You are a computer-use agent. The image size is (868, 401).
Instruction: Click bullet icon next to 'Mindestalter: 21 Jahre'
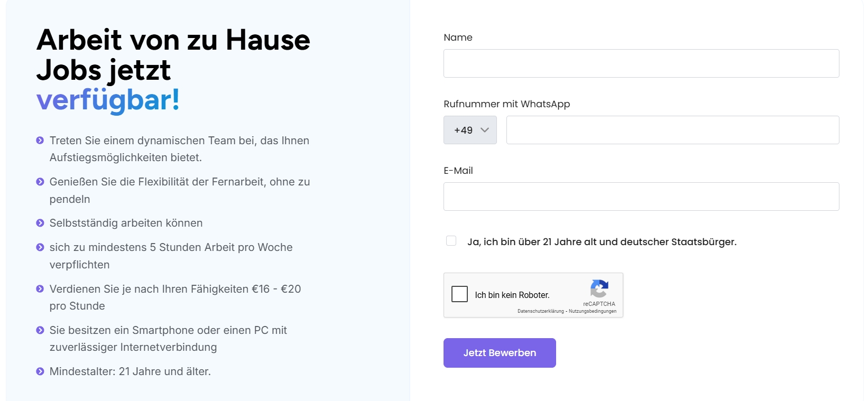pyautogui.click(x=40, y=371)
